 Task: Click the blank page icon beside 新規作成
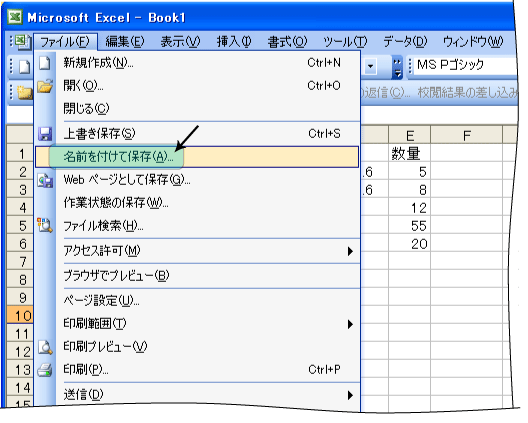(x=45, y=63)
